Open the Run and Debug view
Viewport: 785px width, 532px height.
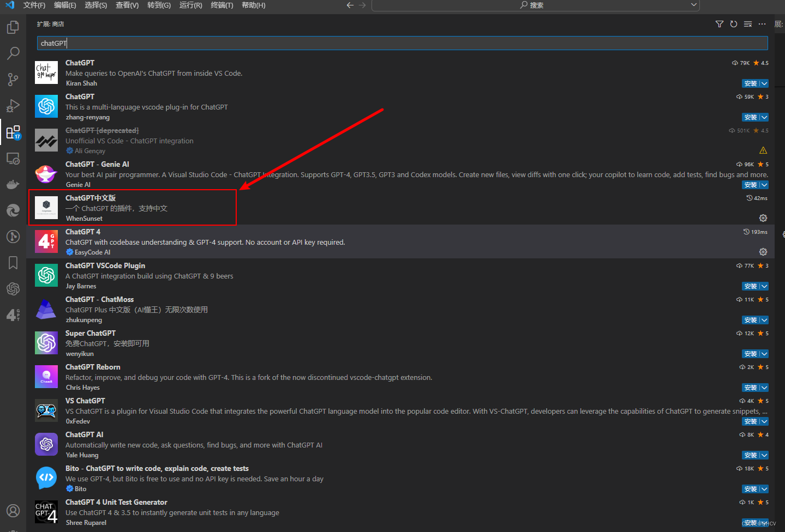(13, 106)
